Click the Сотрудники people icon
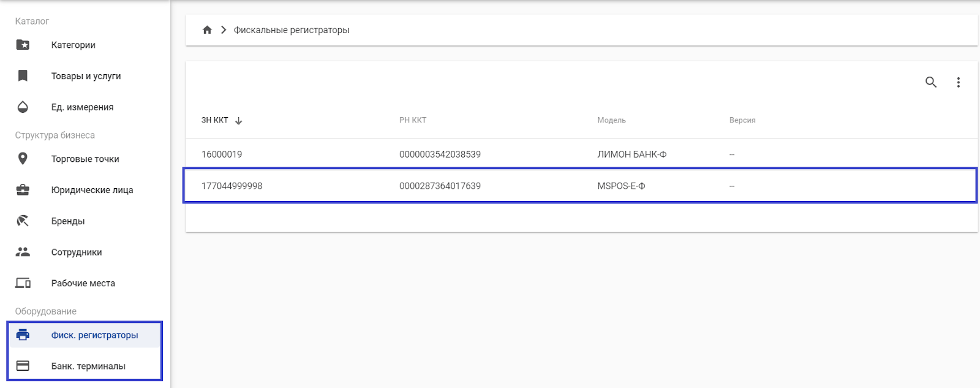Viewport: 980px width, 388px height. (x=23, y=252)
